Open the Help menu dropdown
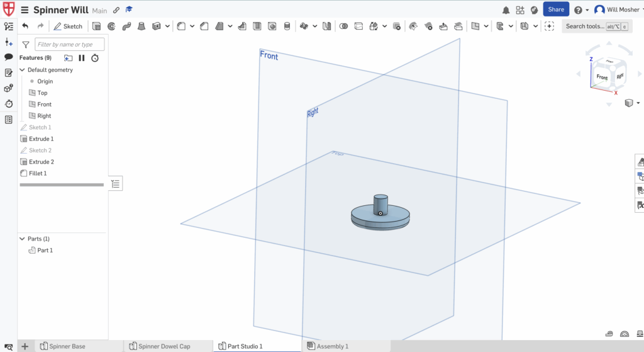 click(x=581, y=10)
